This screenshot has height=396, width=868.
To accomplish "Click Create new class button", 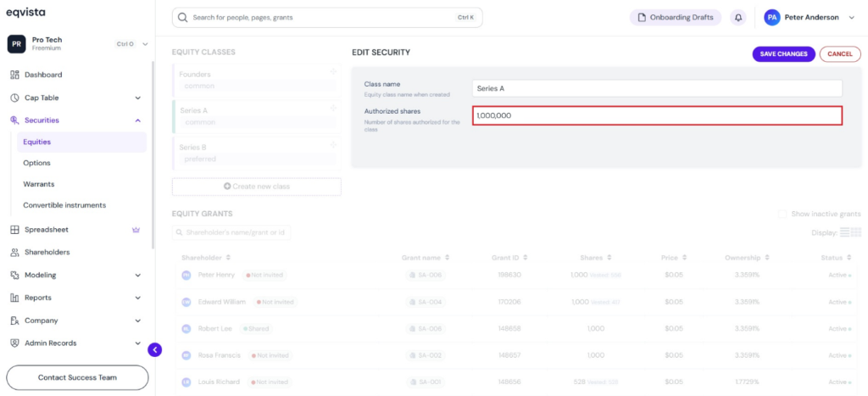I will click(x=256, y=187).
